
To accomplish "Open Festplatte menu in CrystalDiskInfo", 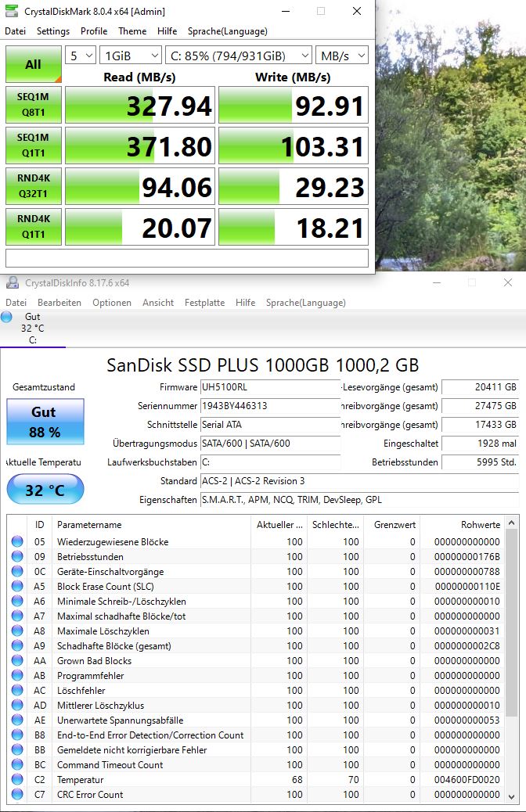I will coord(205,303).
